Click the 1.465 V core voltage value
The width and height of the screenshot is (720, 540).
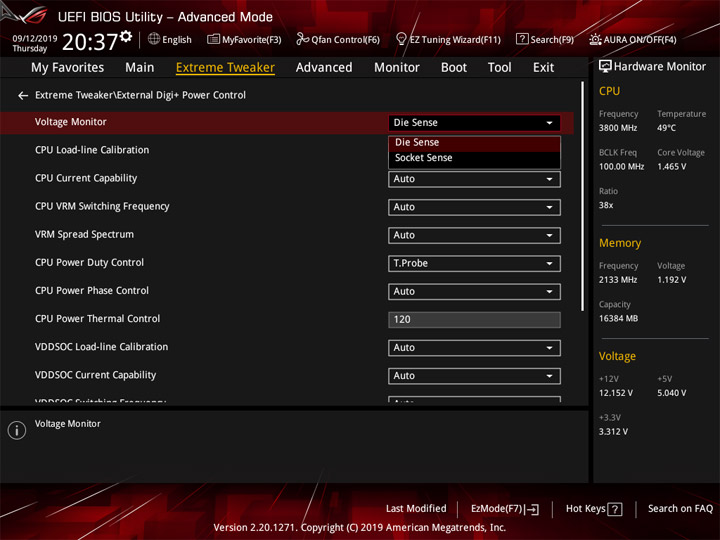pos(671,167)
